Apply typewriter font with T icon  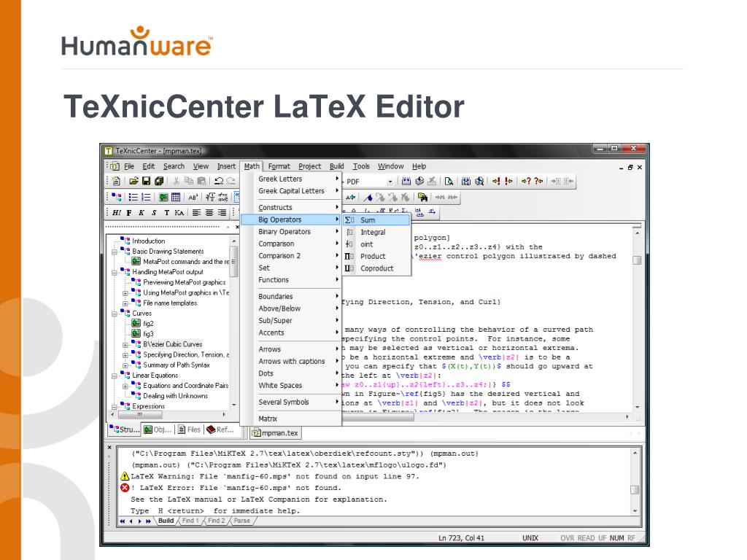point(167,213)
